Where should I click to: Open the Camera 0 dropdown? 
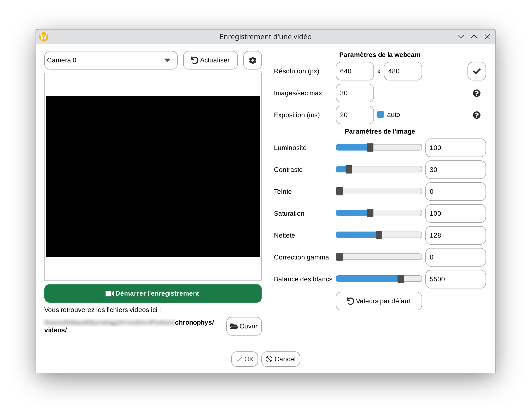[111, 60]
